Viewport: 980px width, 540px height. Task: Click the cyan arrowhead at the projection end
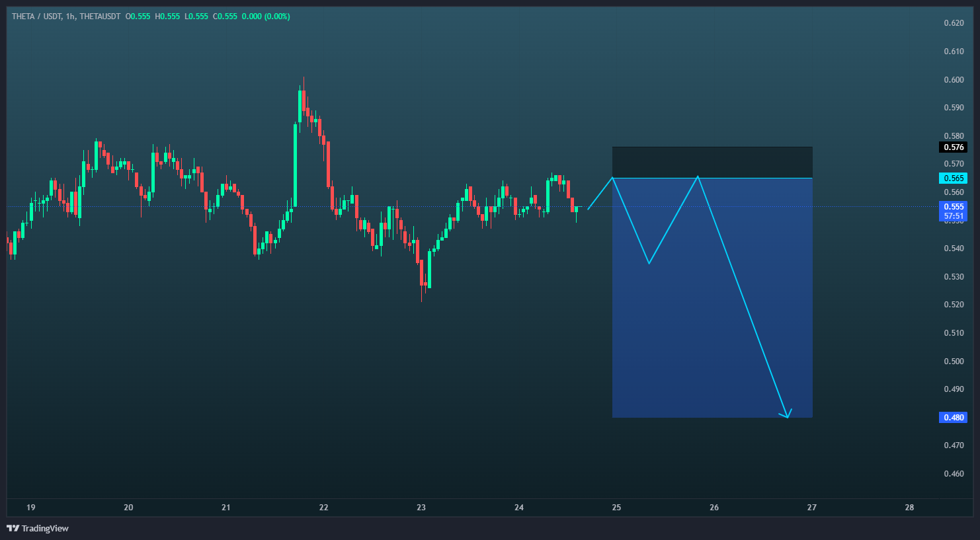point(787,415)
